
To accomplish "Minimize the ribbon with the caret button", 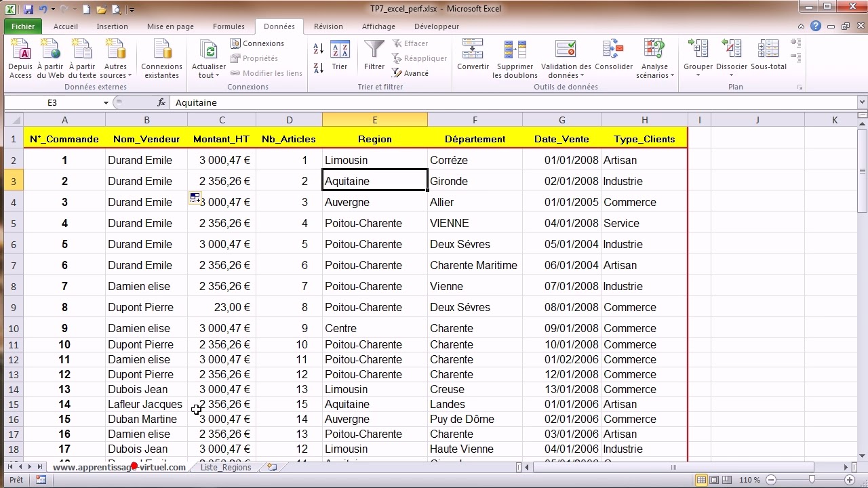I will point(802,26).
